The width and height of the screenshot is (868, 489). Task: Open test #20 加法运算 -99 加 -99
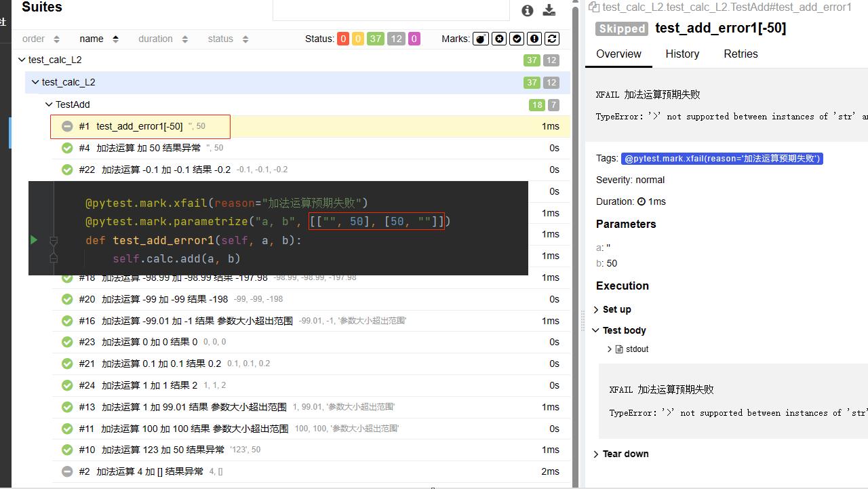pyautogui.click(x=311, y=299)
